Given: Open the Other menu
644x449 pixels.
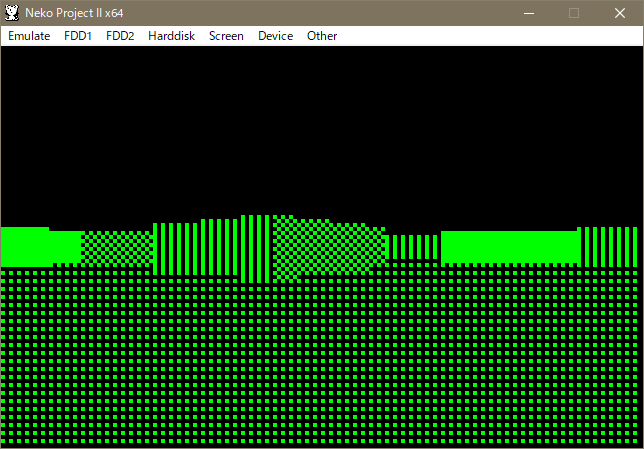Looking at the screenshot, I should click(322, 36).
